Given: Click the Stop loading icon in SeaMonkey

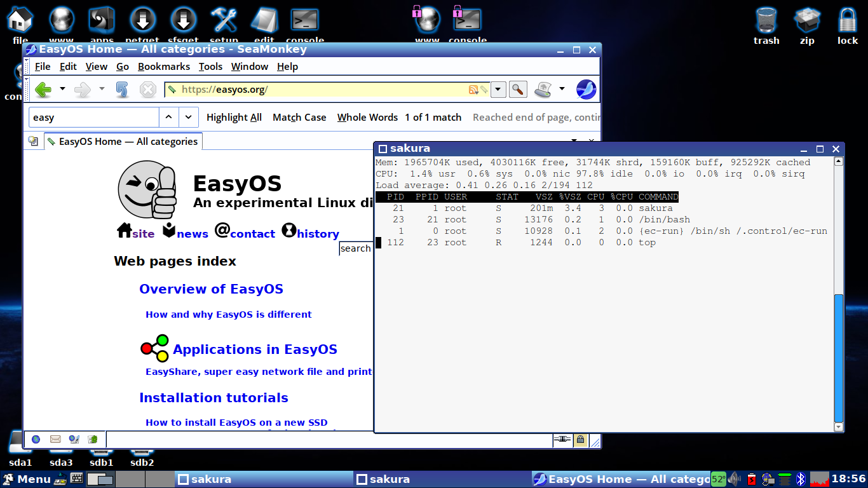Looking at the screenshot, I should (x=147, y=90).
